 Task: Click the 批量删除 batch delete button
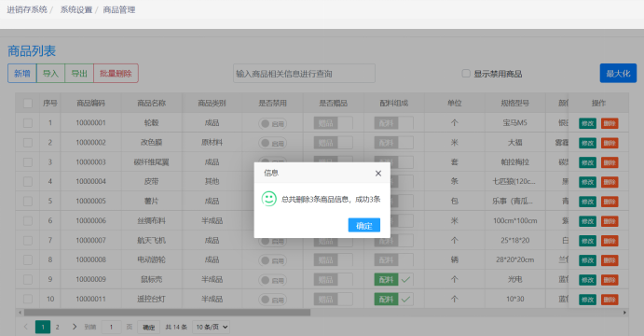click(x=116, y=74)
